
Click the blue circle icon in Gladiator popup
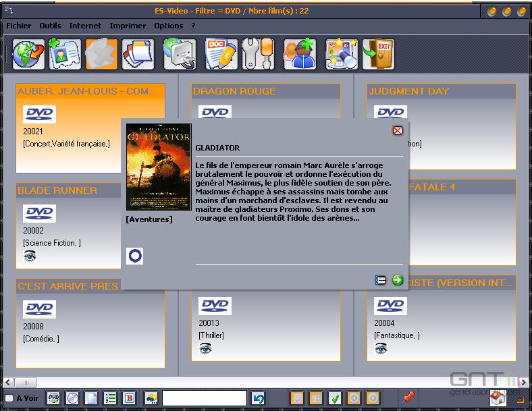135,256
